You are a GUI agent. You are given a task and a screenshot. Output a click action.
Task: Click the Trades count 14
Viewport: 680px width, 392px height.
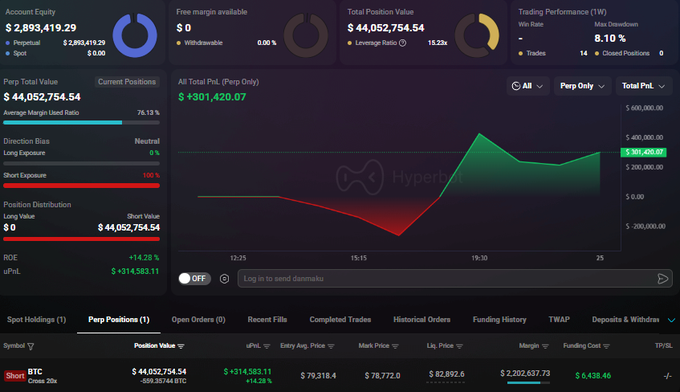(583, 53)
